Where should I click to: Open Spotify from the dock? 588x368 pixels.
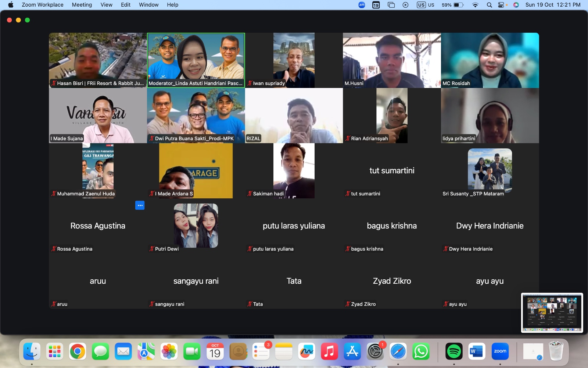click(x=454, y=352)
